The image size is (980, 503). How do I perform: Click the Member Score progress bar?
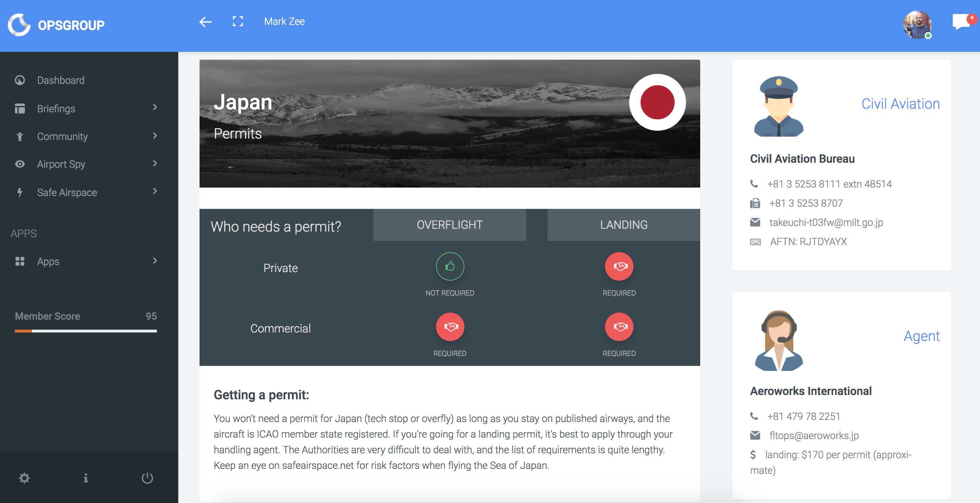coord(86,331)
